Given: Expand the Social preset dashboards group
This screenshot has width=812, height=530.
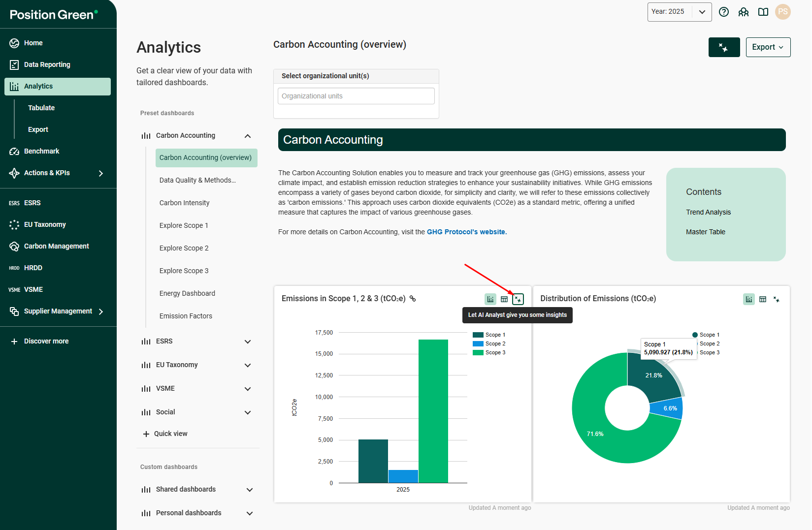Looking at the screenshot, I should [248, 412].
